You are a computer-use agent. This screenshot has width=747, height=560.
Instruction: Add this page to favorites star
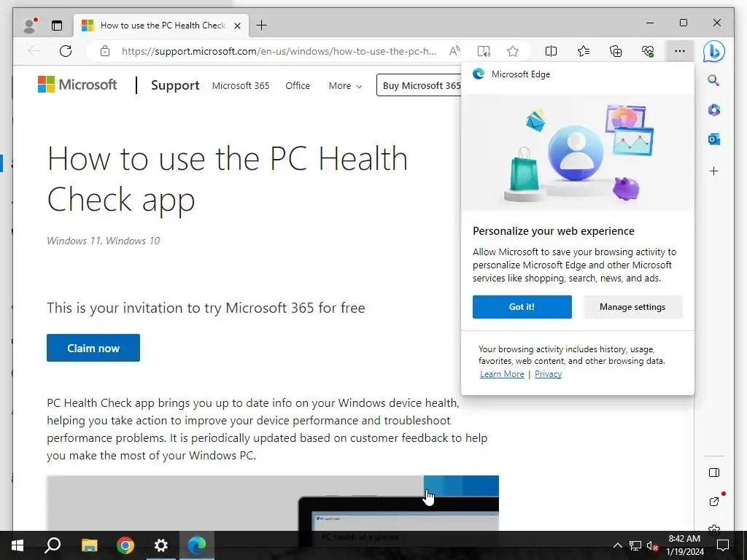tap(513, 51)
